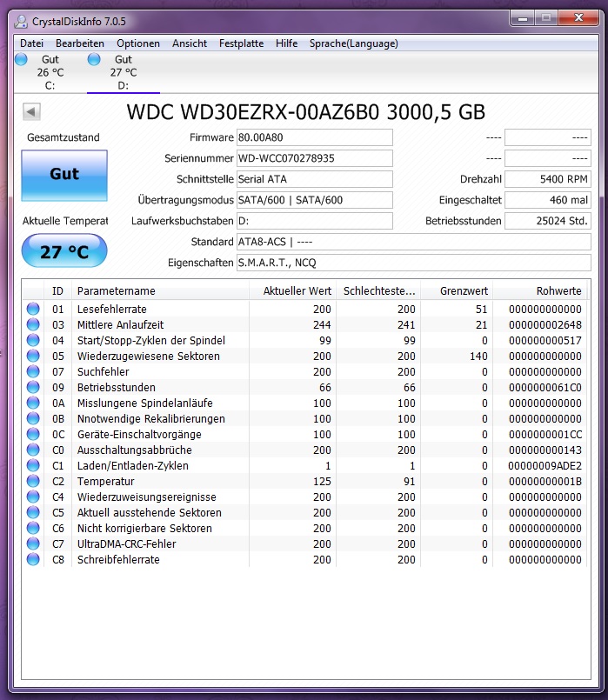
Task: Click the CrystalDiskInfo title bar app icon
Action: tap(21, 21)
